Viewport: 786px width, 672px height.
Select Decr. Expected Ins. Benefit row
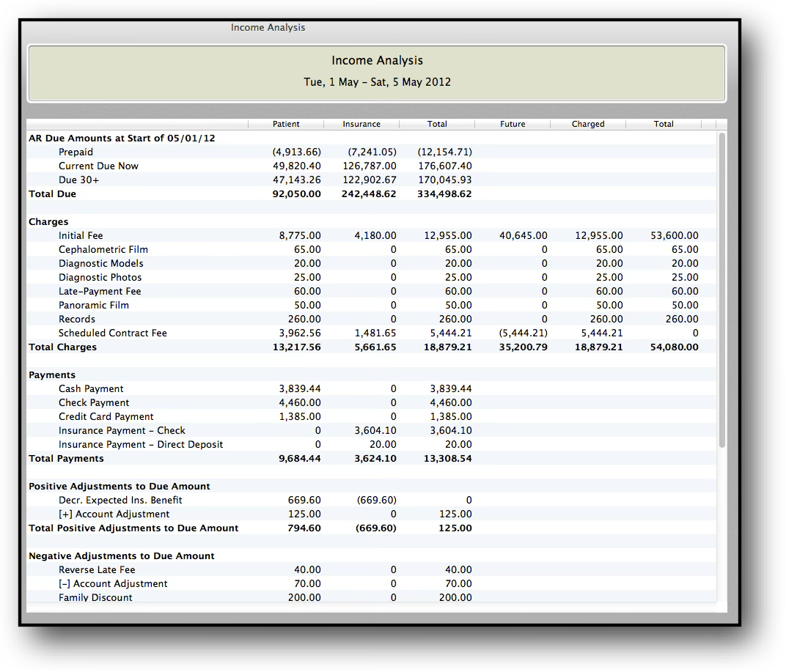point(372,500)
